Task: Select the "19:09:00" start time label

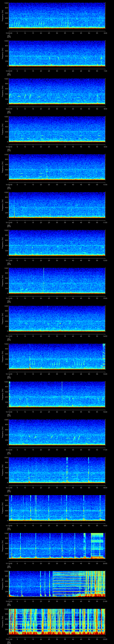Action: coord(9,184)
